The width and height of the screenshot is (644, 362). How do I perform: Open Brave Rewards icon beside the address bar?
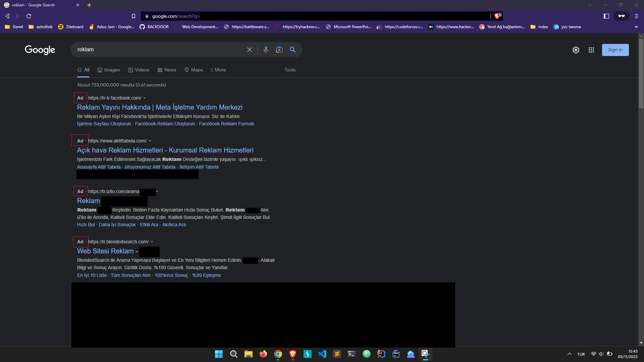click(x=622, y=16)
